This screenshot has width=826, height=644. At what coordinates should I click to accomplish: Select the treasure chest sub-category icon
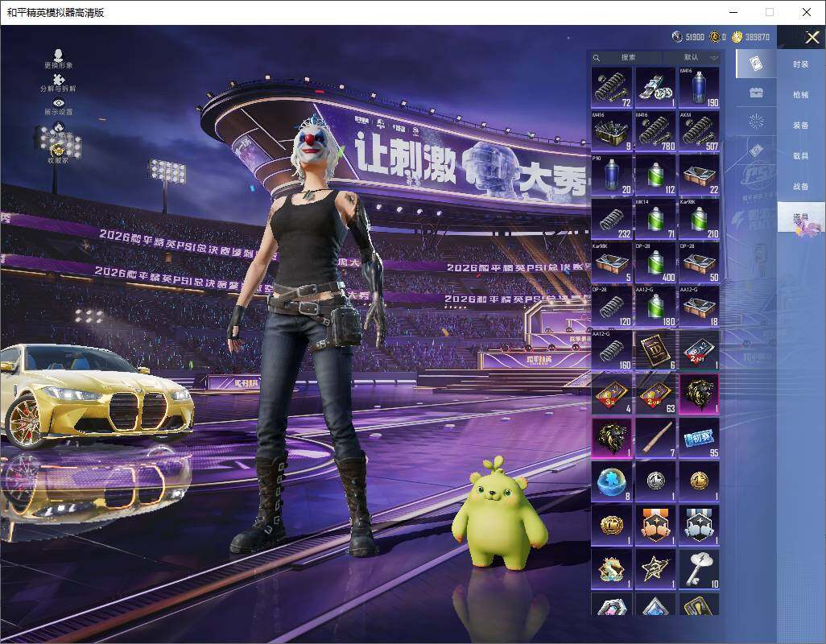point(756,93)
